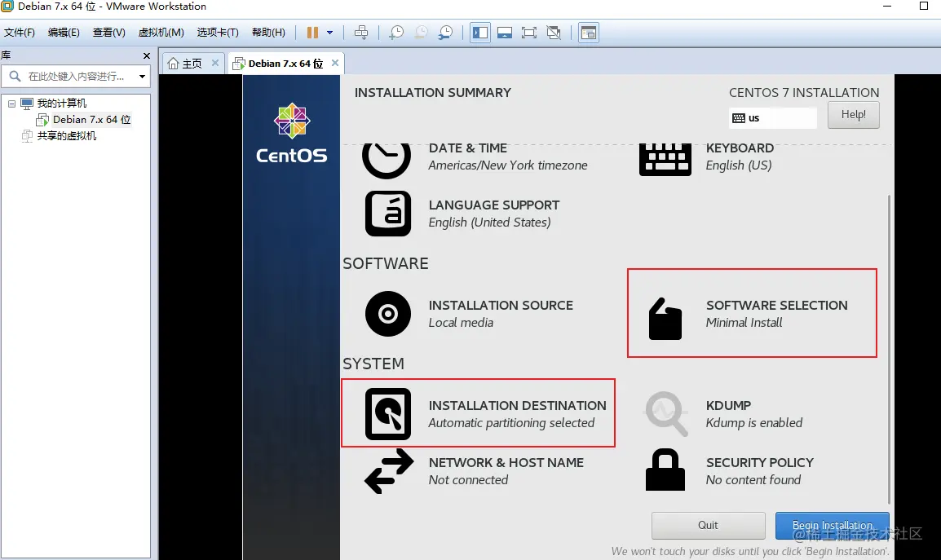941x560 pixels.
Task: Close the Debian 7.x 64 位 tab
Action: tap(335, 63)
